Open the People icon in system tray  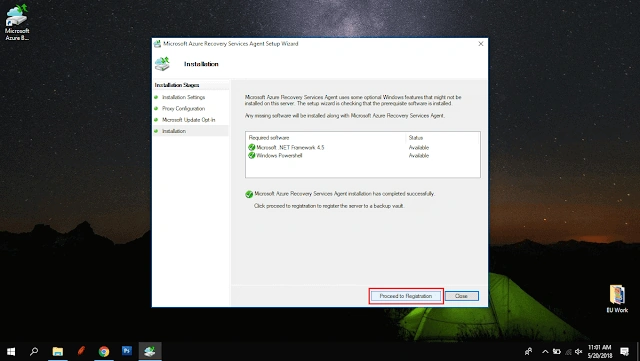(529, 351)
